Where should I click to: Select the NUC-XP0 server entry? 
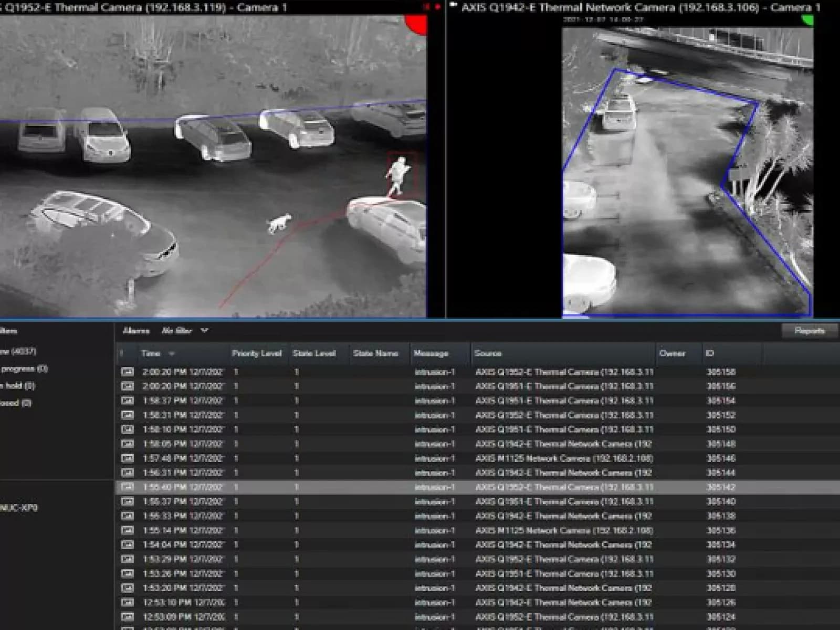pos(19,508)
